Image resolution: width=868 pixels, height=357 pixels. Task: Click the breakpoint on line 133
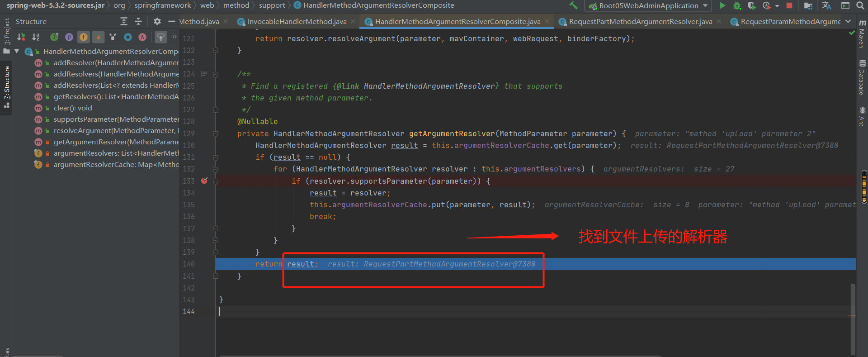tap(204, 181)
